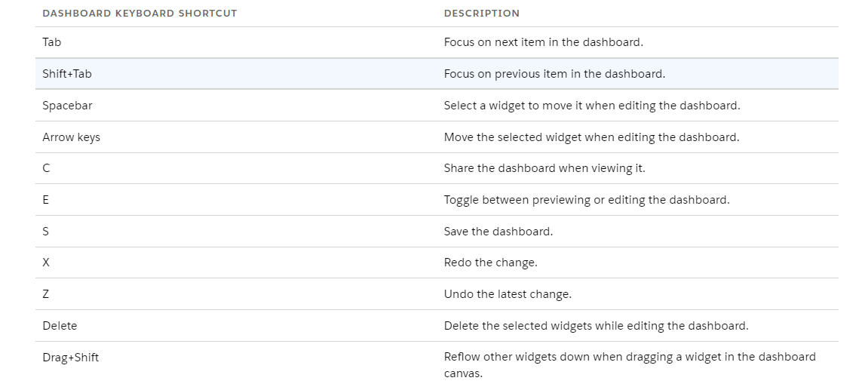The width and height of the screenshot is (868, 390).
Task: Click 'Save the dashboard' description
Action: coord(498,232)
